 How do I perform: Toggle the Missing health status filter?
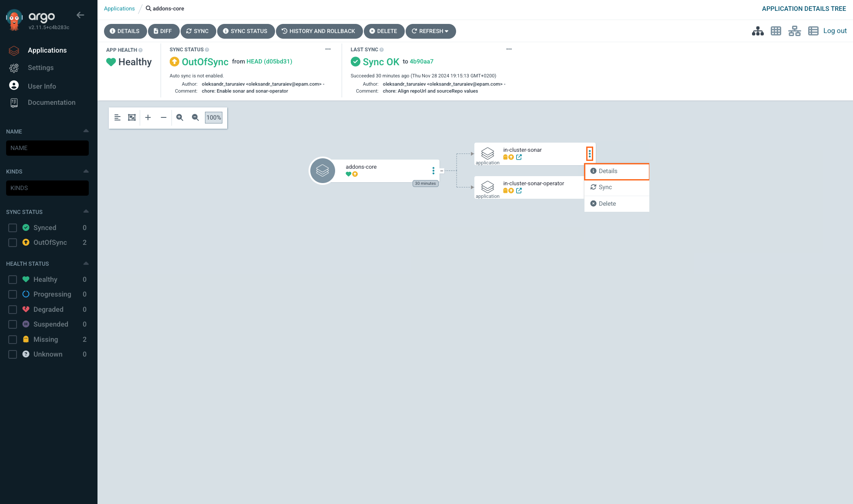click(x=12, y=339)
